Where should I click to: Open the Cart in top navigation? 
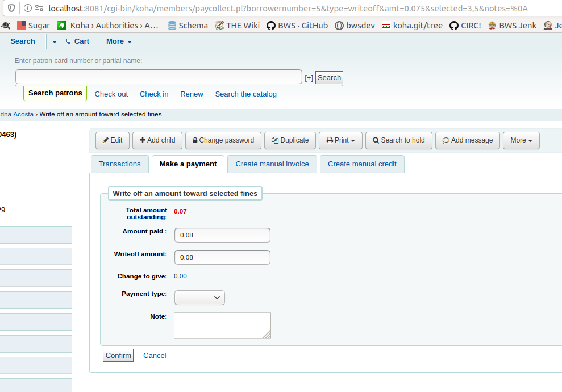pos(77,41)
